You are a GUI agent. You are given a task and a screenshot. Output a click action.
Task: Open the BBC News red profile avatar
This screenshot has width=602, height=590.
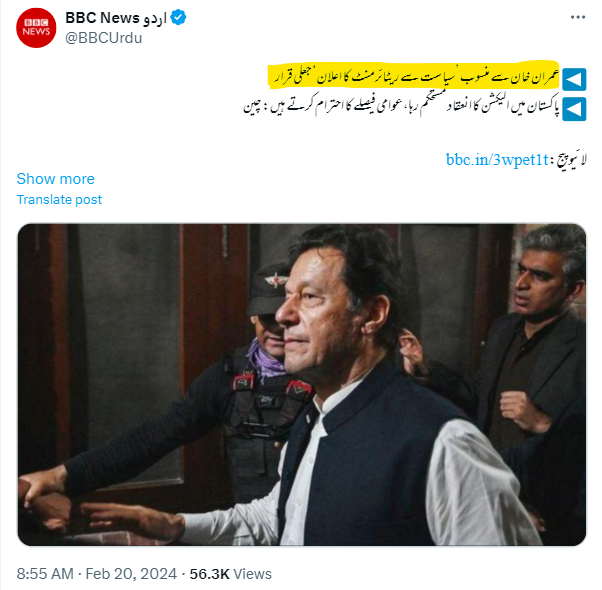click(36, 28)
